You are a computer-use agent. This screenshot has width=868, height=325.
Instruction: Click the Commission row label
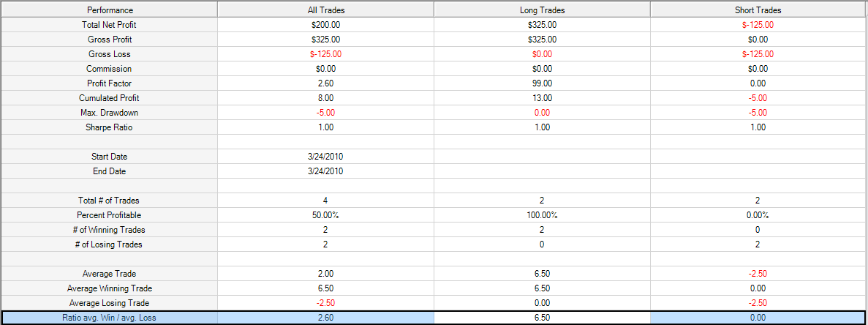click(x=110, y=69)
